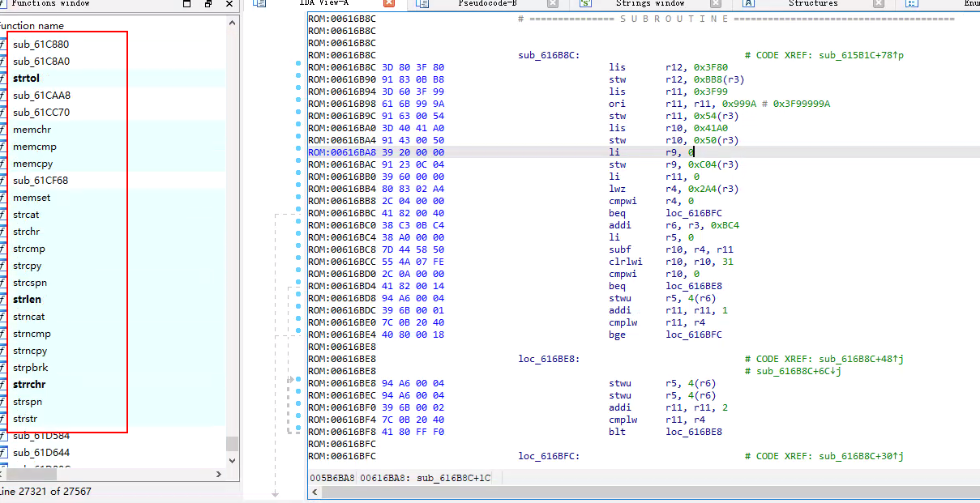Follow code xref sub_616B8C+48
Viewport: 980px width, 503px height.
861,359
